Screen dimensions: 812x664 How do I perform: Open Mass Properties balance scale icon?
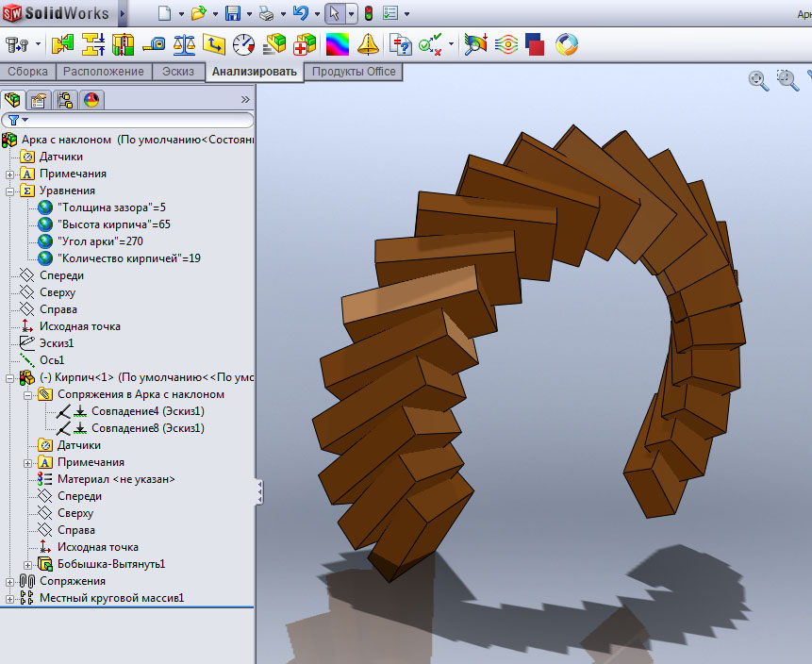point(184,44)
